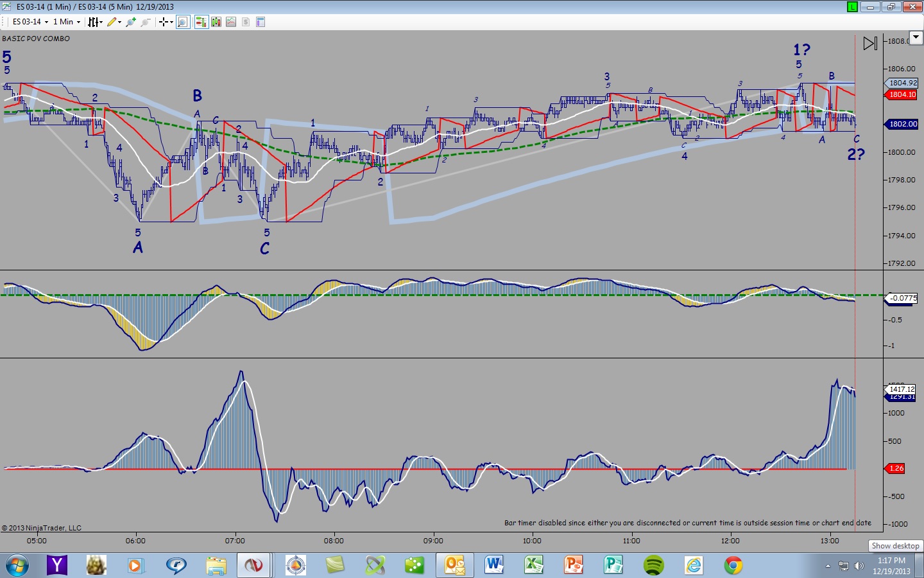Viewport: 924px width, 578px height.
Task: Open Microsoft Excel from the taskbar
Action: pyautogui.click(x=534, y=565)
